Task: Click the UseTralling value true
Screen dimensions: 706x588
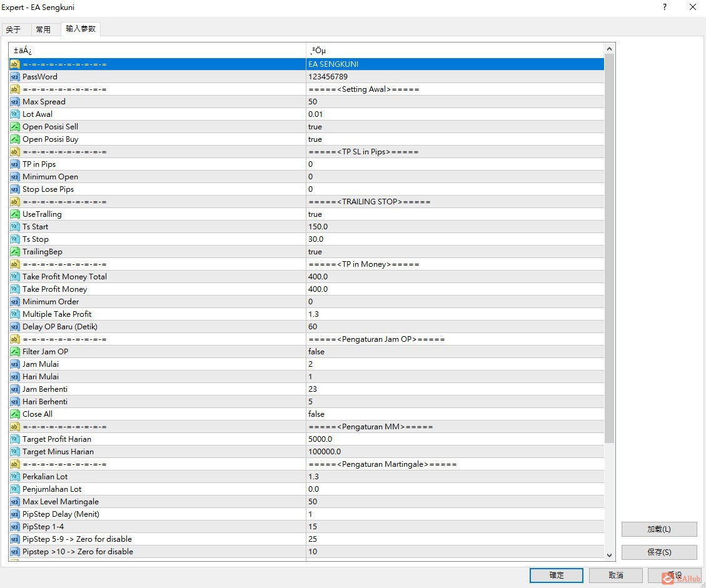Action: (x=315, y=214)
